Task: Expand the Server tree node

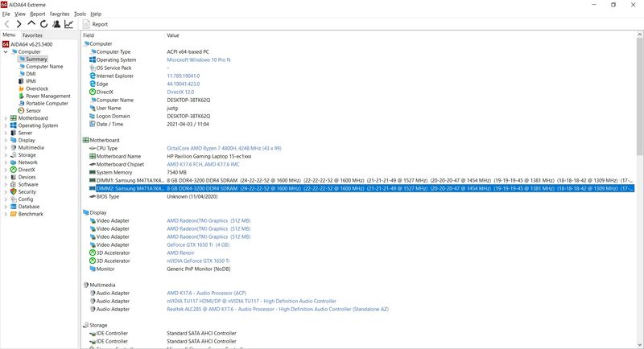Action: click(6, 133)
